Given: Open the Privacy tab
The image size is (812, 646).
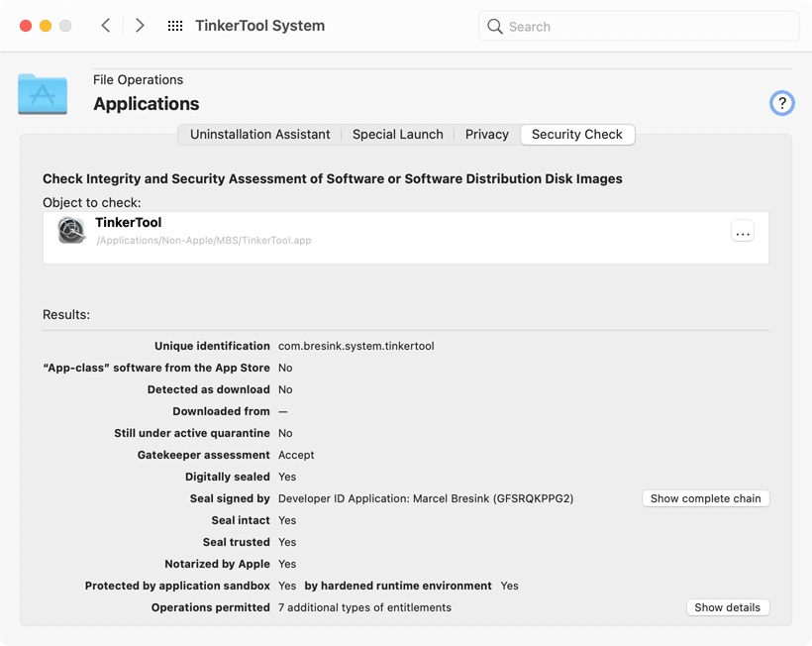Looking at the screenshot, I should pyautogui.click(x=487, y=134).
